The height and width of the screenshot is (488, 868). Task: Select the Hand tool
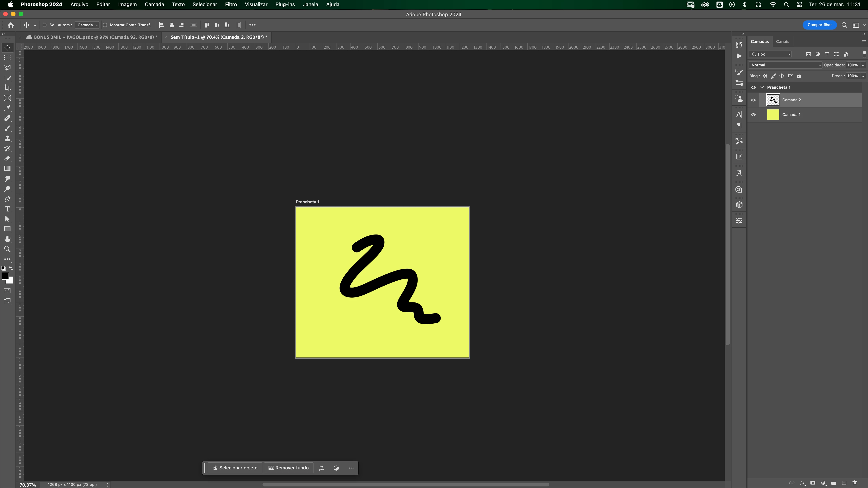pyautogui.click(x=7, y=239)
